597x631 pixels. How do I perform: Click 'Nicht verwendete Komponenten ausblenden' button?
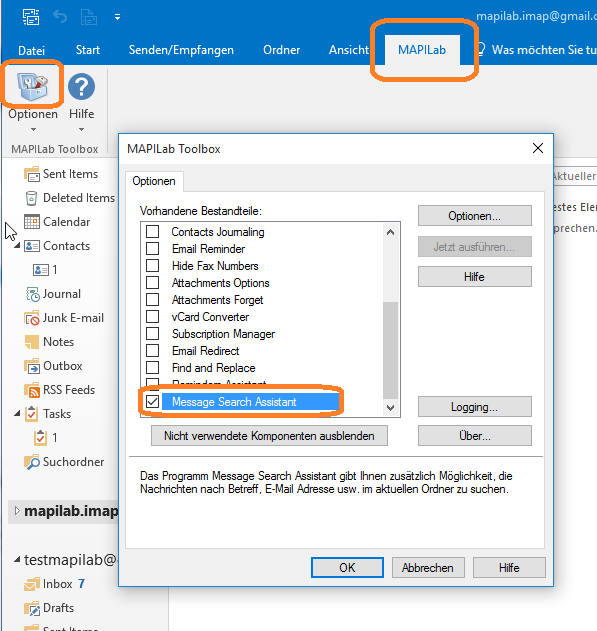[270, 436]
